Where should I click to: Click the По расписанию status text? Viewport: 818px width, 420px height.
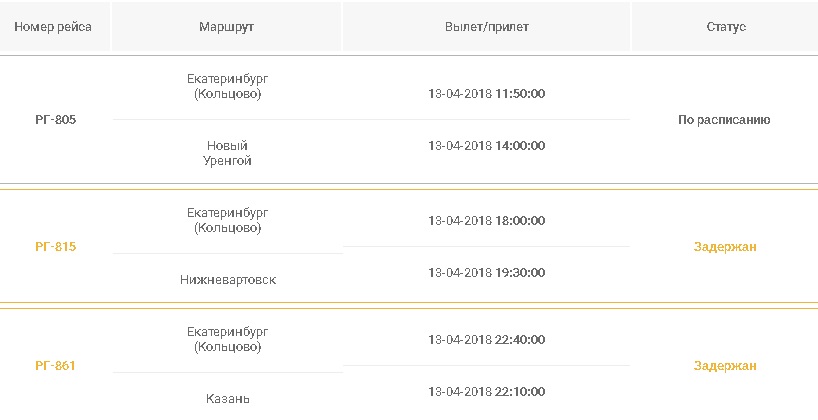point(724,119)
